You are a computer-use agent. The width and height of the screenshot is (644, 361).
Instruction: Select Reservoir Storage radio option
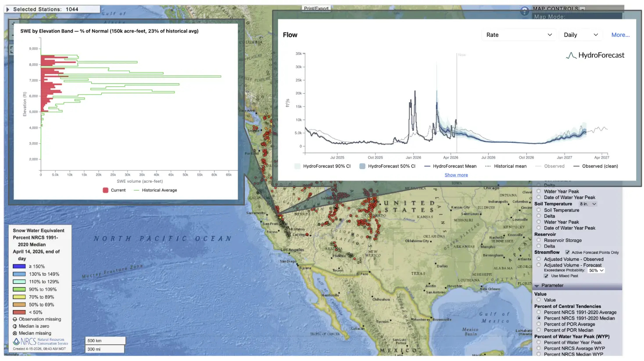(539, 240)
